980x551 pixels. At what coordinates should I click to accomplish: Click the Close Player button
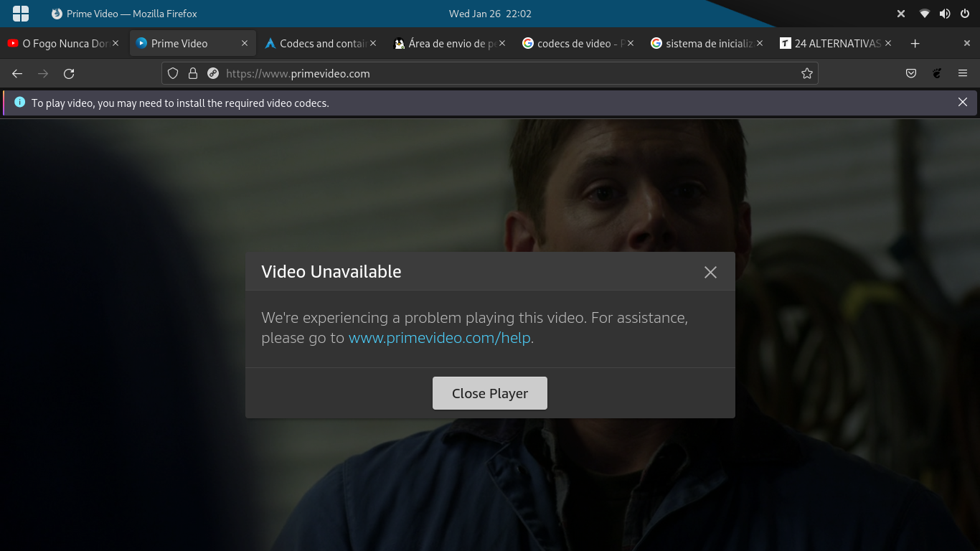(x=490, y=393)
